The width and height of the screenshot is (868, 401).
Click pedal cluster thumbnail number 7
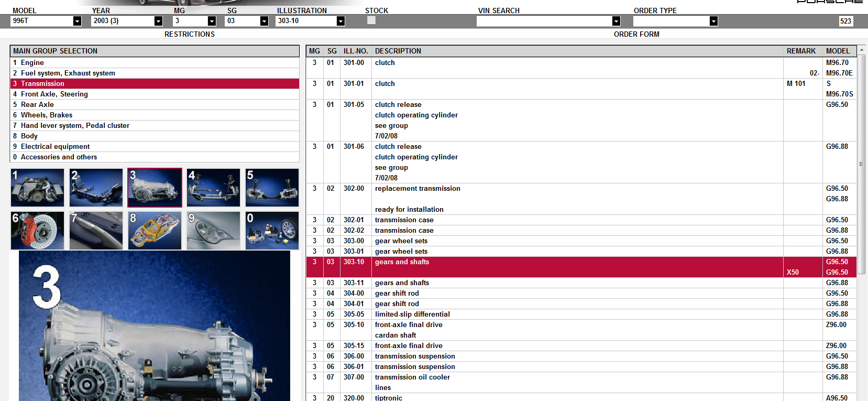pyautogui.click(x=96, y=231)
